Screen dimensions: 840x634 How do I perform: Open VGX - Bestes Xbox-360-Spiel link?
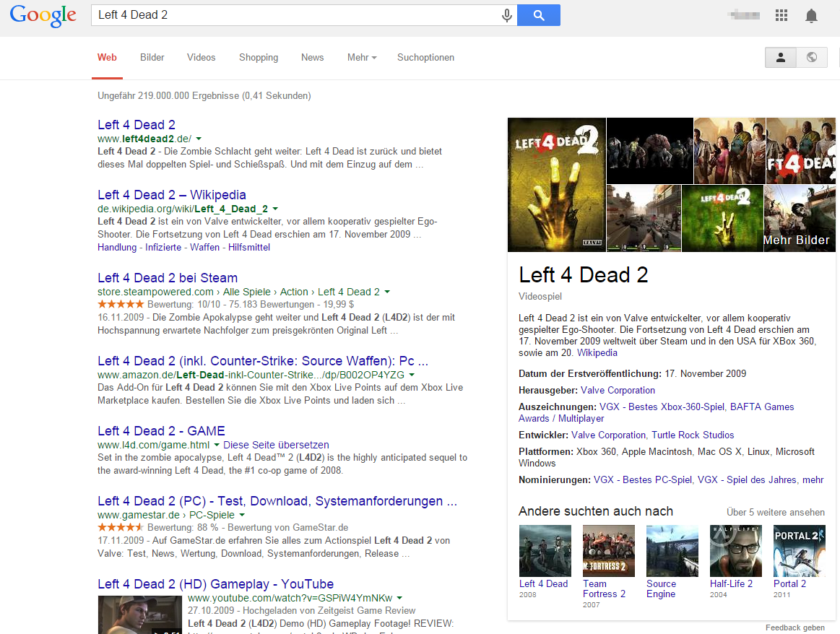click(662, 407)
